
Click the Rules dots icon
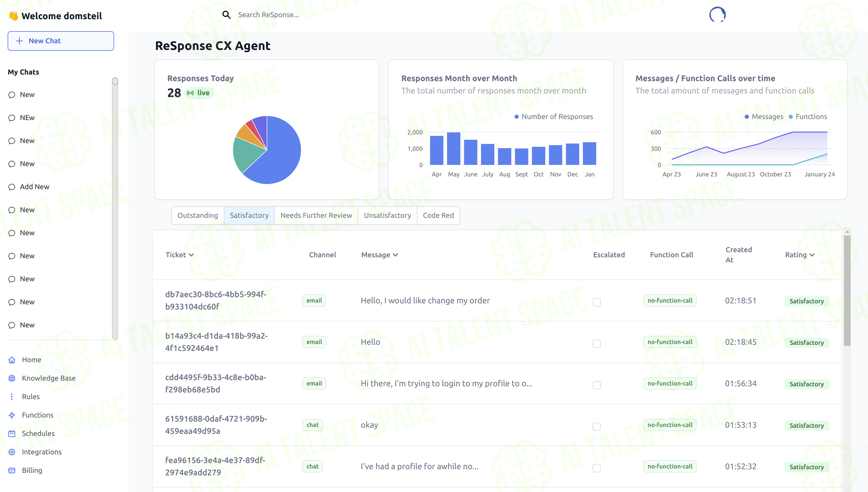[x=12, y=397]
